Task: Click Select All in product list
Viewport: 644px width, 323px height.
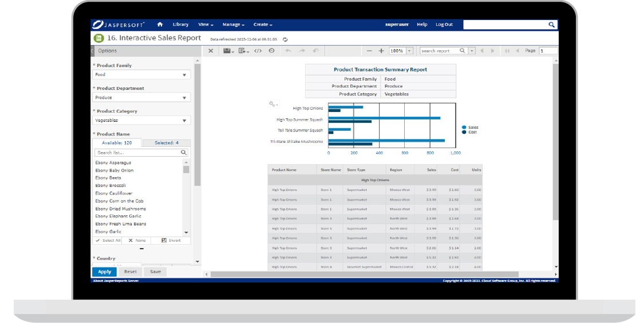Action: (108, 241)
